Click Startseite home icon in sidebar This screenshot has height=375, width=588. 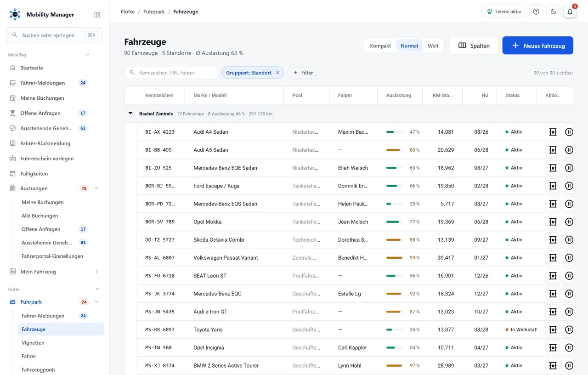(13, 68)
